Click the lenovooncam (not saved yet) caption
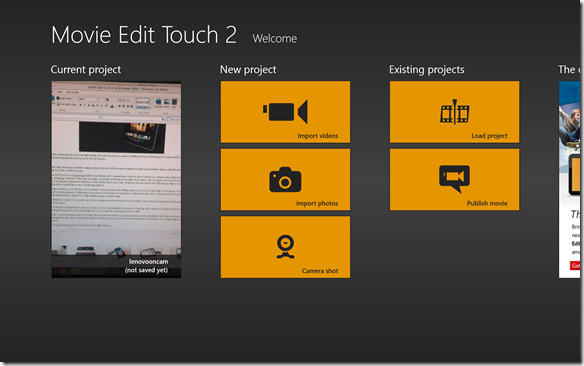584x366 pixels. [146, 266]
